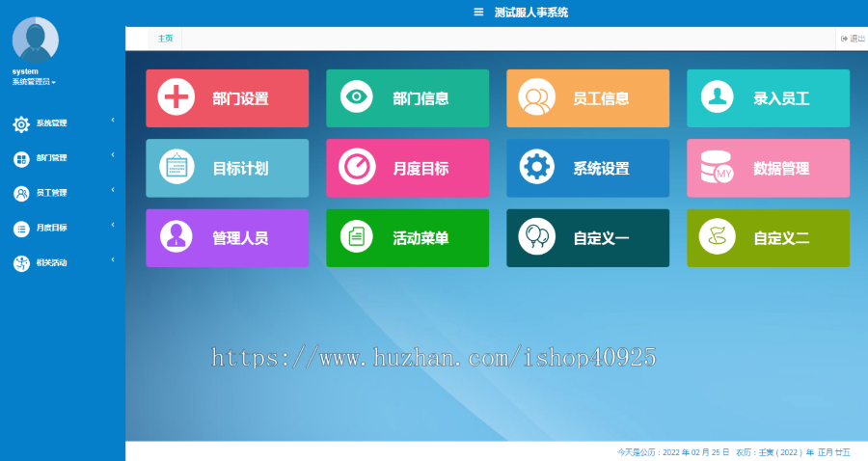This screenshot has height=461, width=868.
Task: Click the 部门设置 plus icon tile
Action: click(227, 97)
